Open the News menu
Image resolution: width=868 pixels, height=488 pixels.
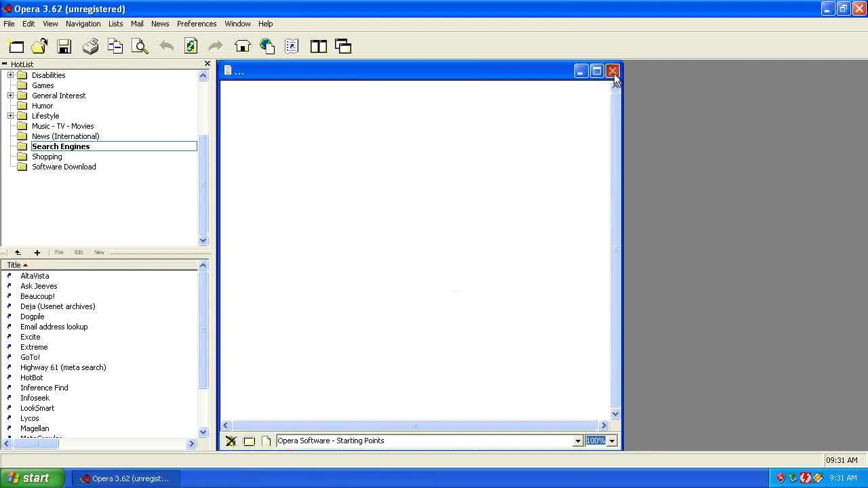tap(160, 24)
